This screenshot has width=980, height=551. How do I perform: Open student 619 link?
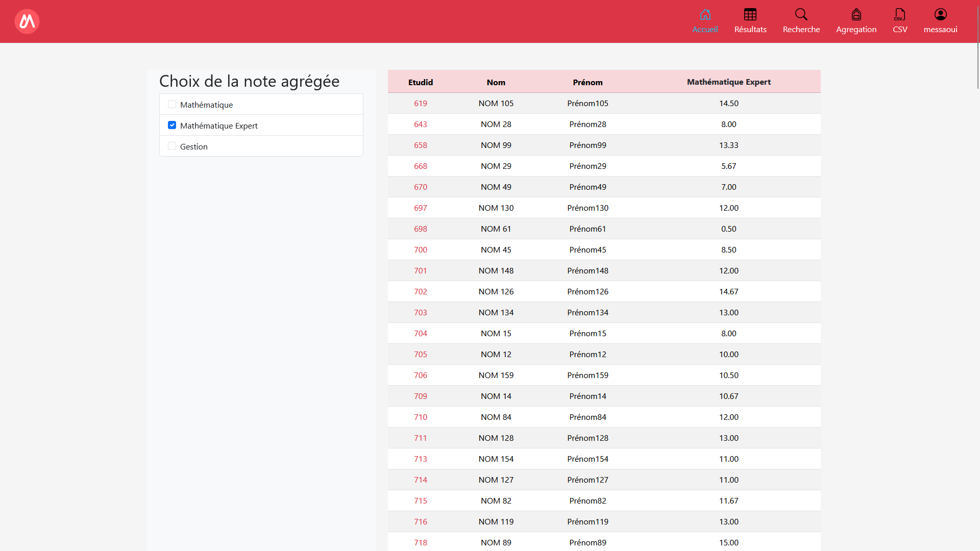click(421, 104)
